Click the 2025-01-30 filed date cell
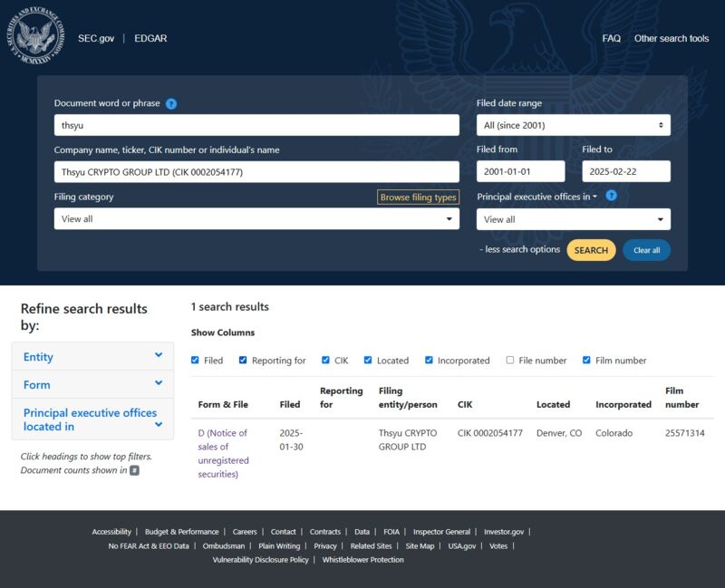 291,440
